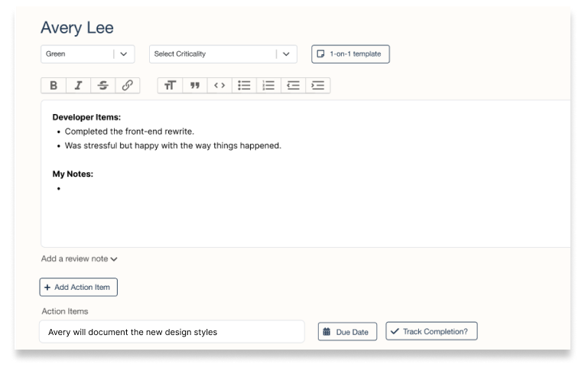Click the line 'Was stressful but happy with the way things happened.'
The width and height of the screenshot is (588, 371).
pyautogui.click(x=173, y=145)
